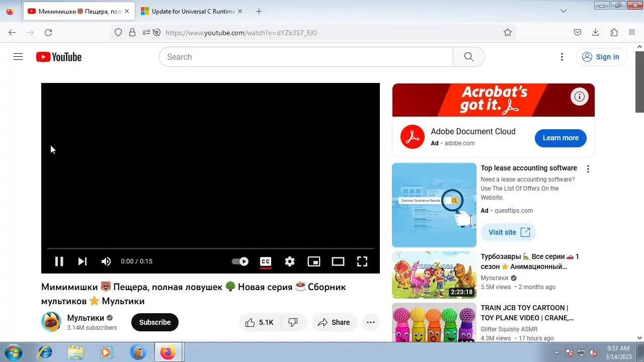Open Windows Start menu
Screen dimensions: 644x362
[x=13, y=352]
